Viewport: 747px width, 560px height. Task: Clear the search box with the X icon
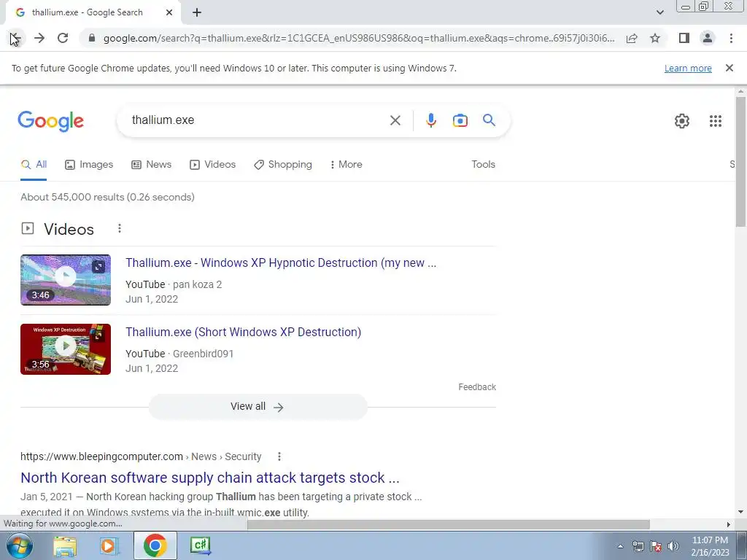[x=395, y=120]
